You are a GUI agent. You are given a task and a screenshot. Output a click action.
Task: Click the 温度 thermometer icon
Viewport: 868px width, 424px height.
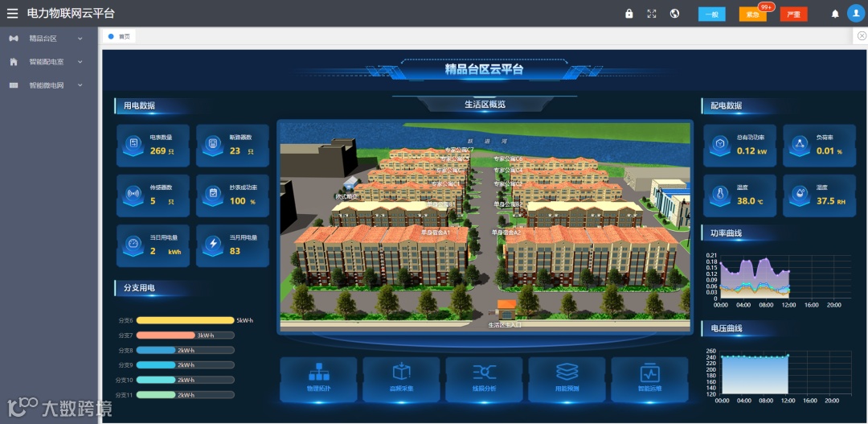[x=719, y=195]
